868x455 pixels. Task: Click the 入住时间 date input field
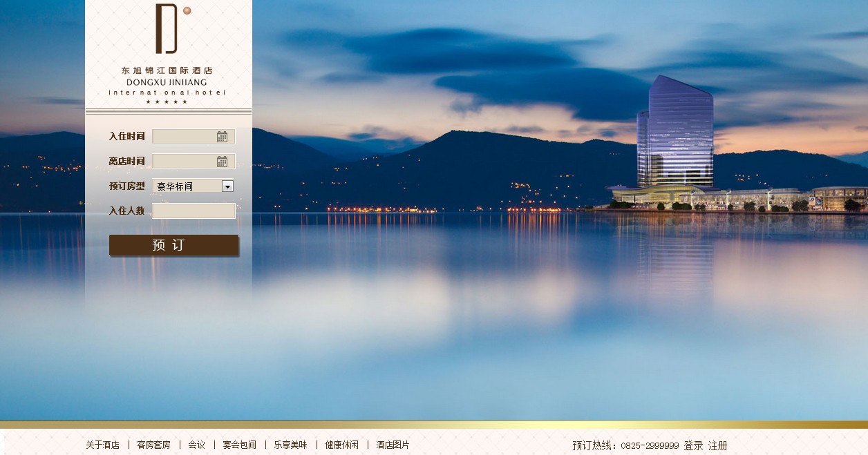(184, 137)
